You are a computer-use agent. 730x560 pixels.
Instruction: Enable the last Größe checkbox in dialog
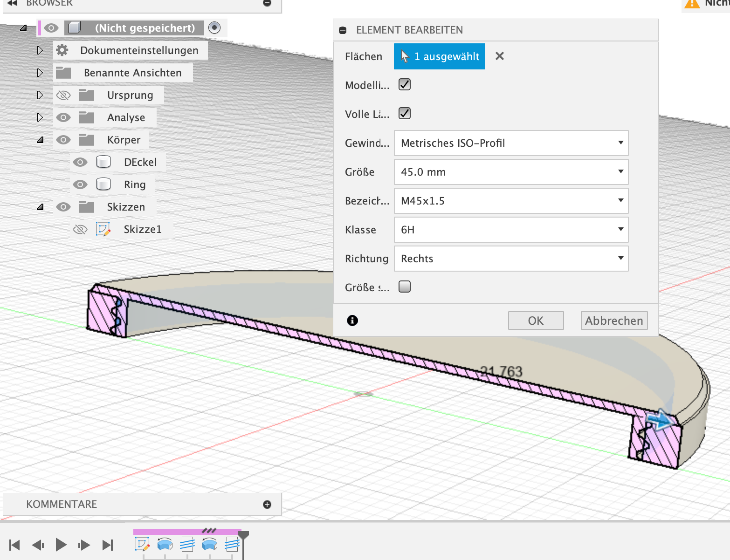(x=405, y=287)
